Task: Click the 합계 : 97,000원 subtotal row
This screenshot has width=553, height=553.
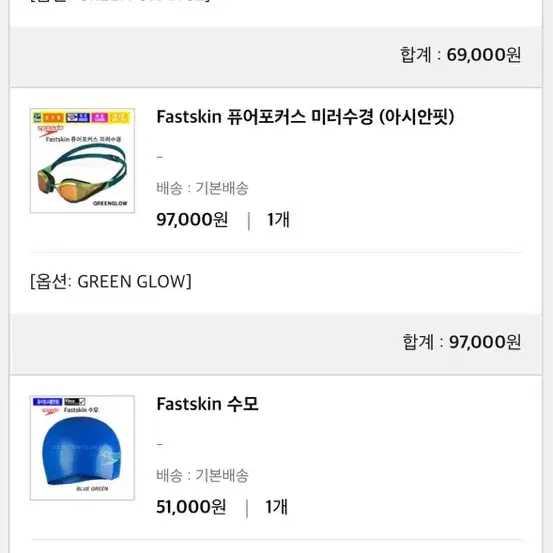Action: coord(276,344)
